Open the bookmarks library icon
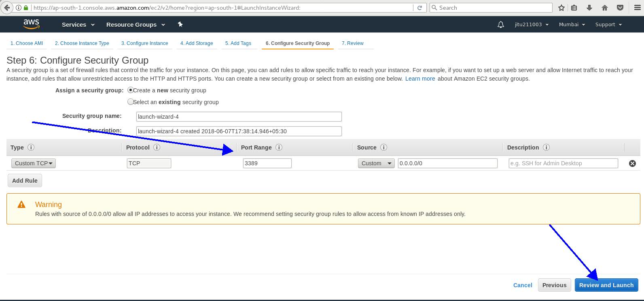 pyautogui.click(x=574, y=8)
